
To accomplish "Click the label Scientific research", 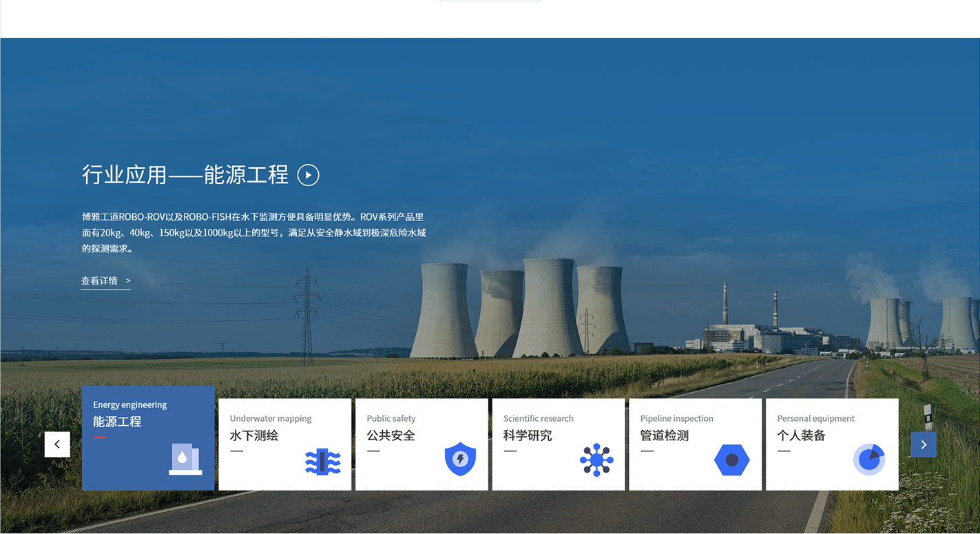I will pyautogui.click(x=538, y=418).
